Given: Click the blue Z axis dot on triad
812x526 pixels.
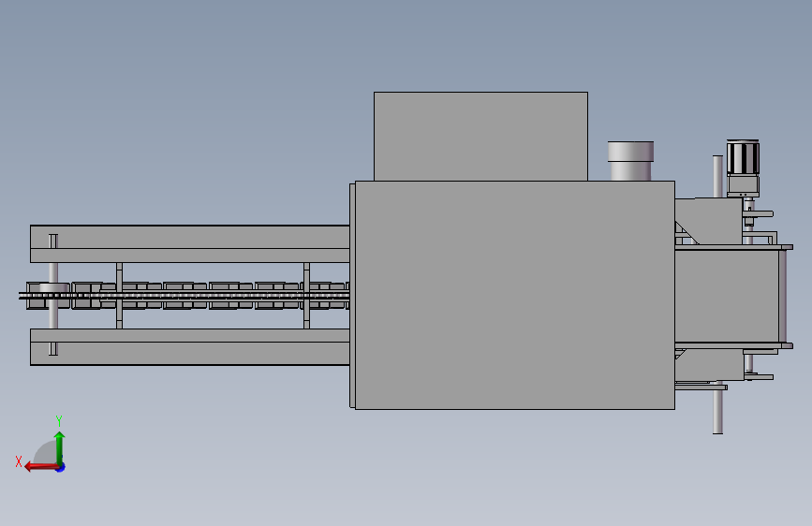Looking at the screenshot, I should coord(61,467).
